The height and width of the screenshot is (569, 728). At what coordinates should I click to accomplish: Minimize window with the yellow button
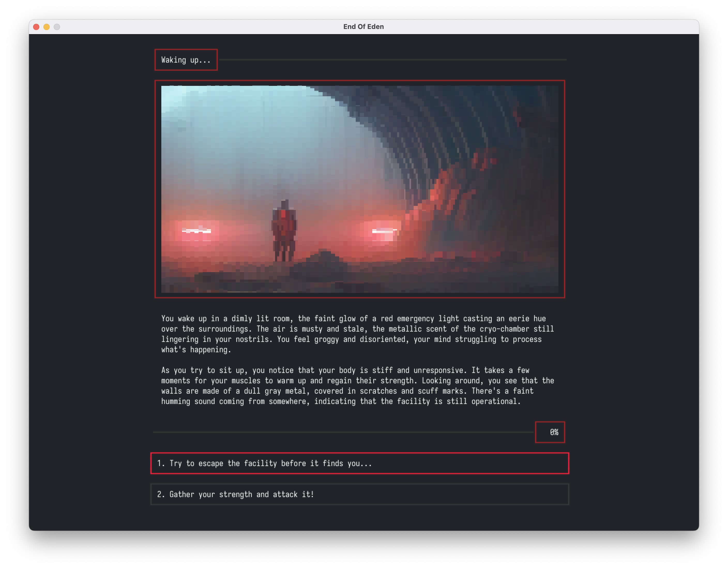(x=47, y=27)
